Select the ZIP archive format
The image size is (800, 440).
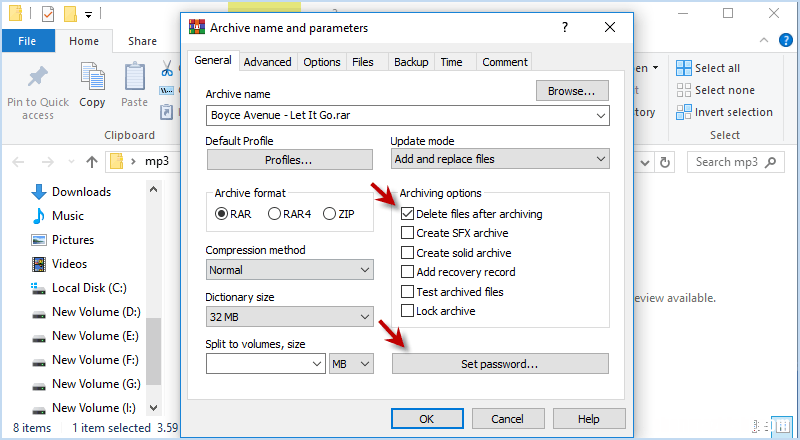(330, 214)
